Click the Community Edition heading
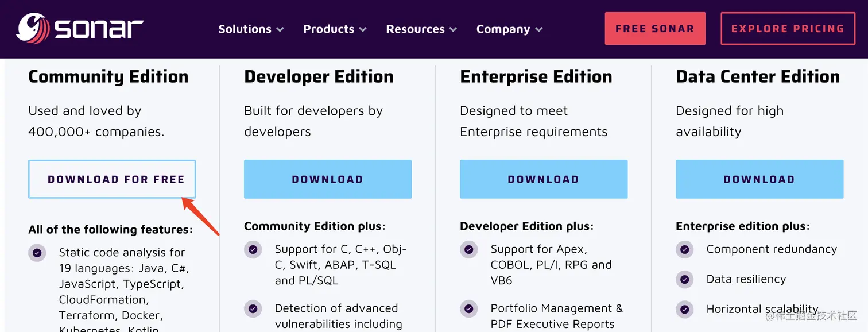868x332 pixels. pyautogui.click(x=108, y=76)
